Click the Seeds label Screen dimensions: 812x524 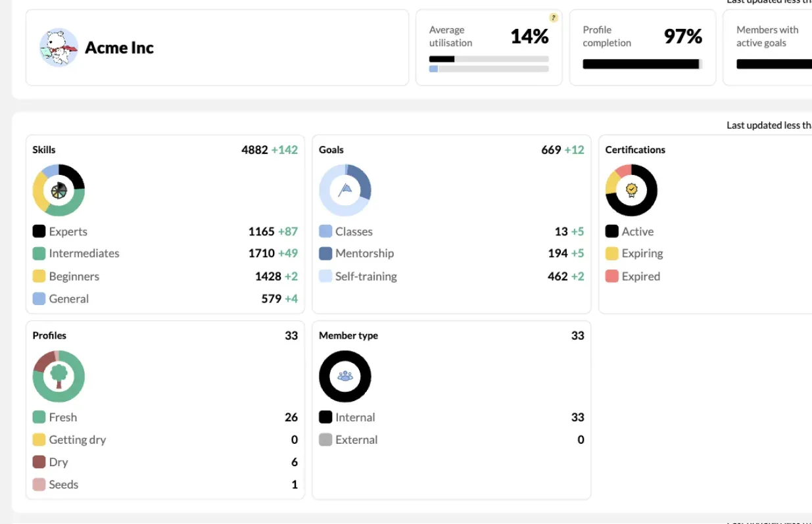[64, 485]
